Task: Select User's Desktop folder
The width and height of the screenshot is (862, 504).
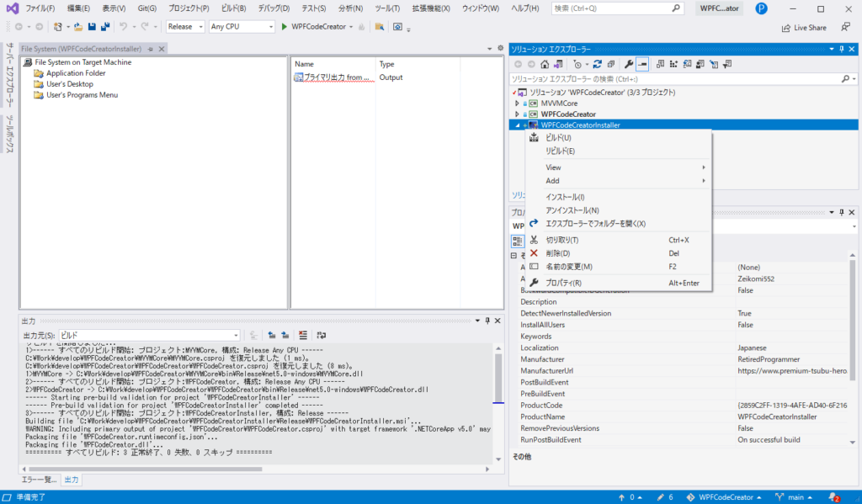Action: 69,84
